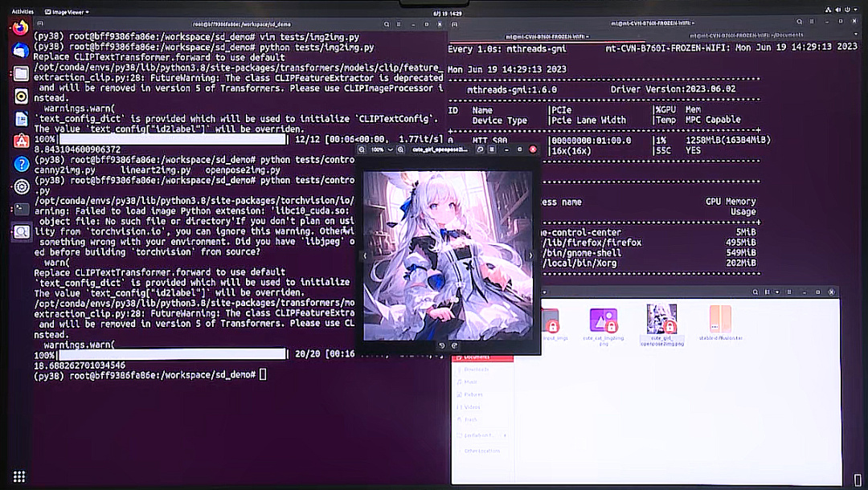Show the next image with right arrow

coord(530,255)
